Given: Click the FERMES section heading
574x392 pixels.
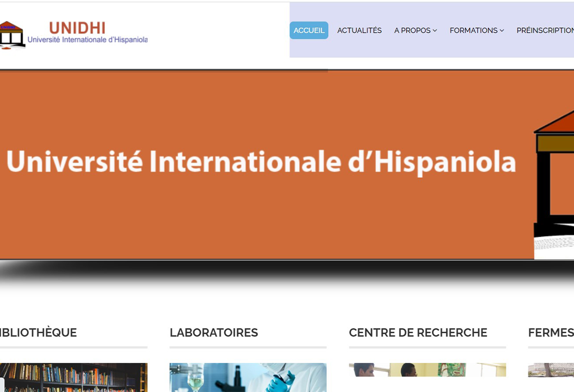Looking at the screenshot, I should [551, 332].
